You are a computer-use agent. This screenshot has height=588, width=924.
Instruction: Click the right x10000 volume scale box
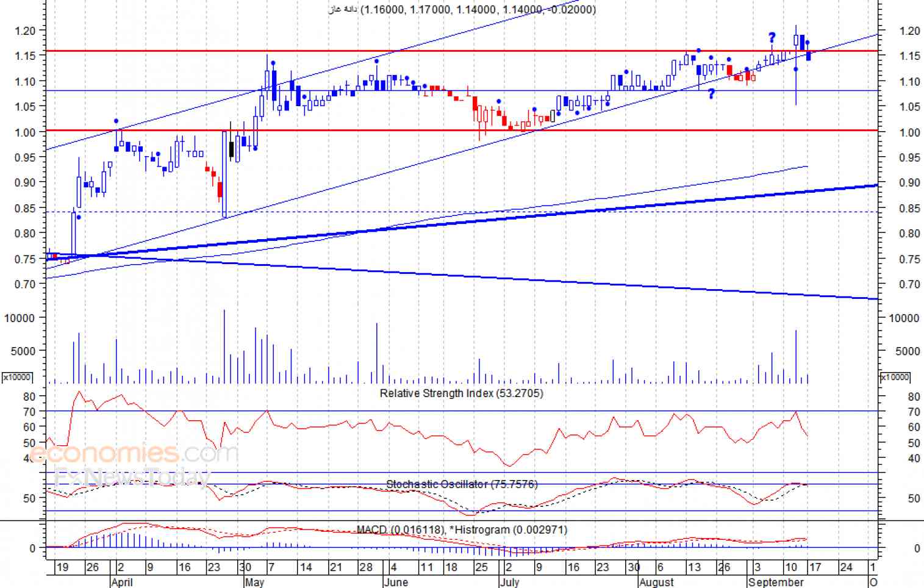point(895,378)
